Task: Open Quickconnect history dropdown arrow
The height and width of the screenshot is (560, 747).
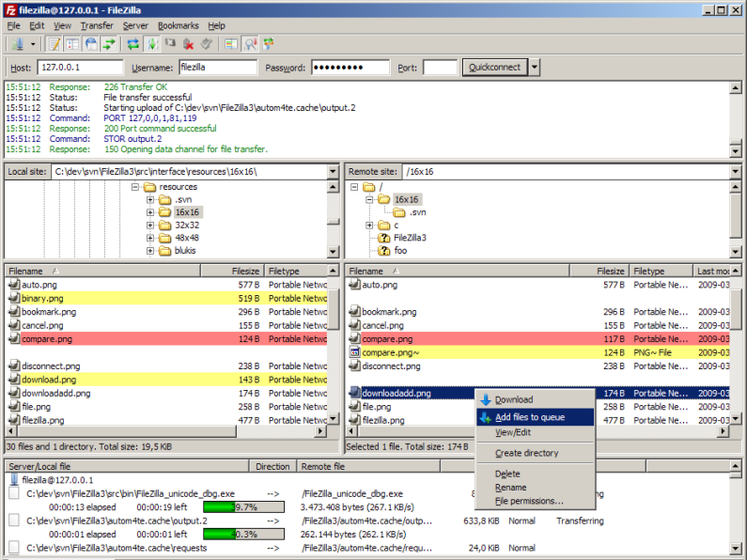Action: [x=535, y=67]
